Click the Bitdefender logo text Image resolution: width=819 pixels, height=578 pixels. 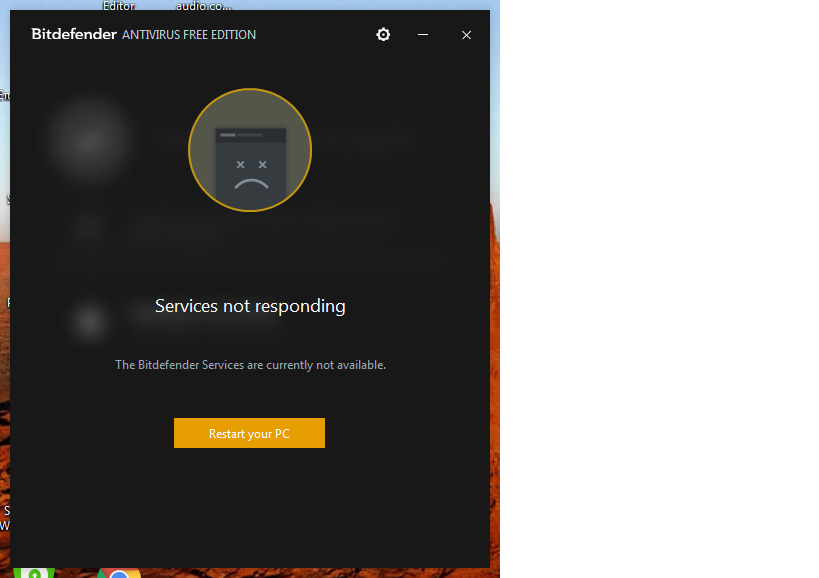(x=74, y=34)
